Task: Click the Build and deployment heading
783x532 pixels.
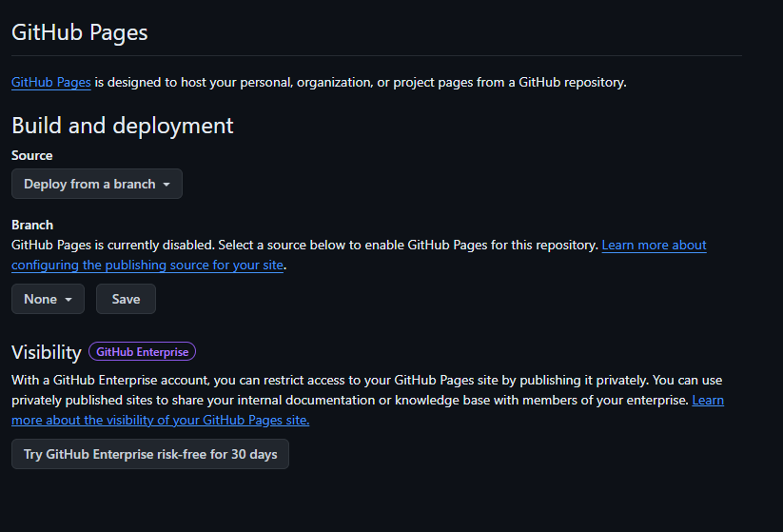Action: [123, 126]
